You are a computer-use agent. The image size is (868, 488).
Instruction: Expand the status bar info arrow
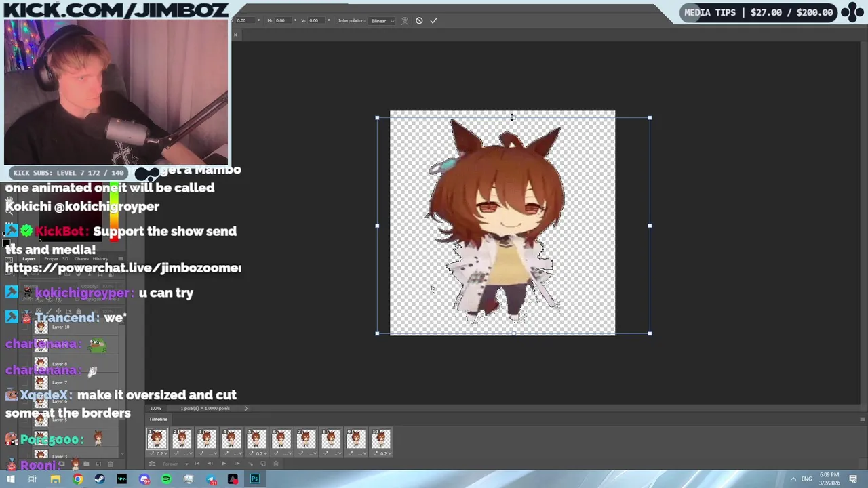(246, 408)
